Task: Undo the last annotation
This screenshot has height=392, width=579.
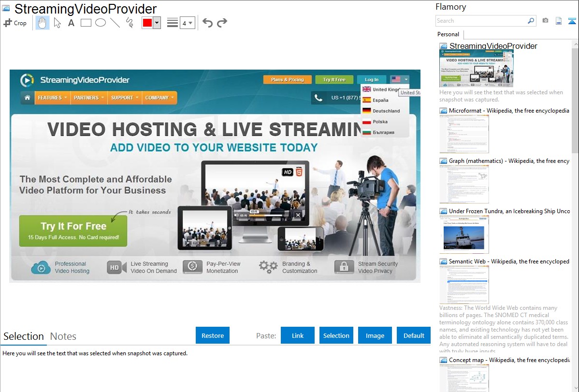Action: [x=207, y=23]
